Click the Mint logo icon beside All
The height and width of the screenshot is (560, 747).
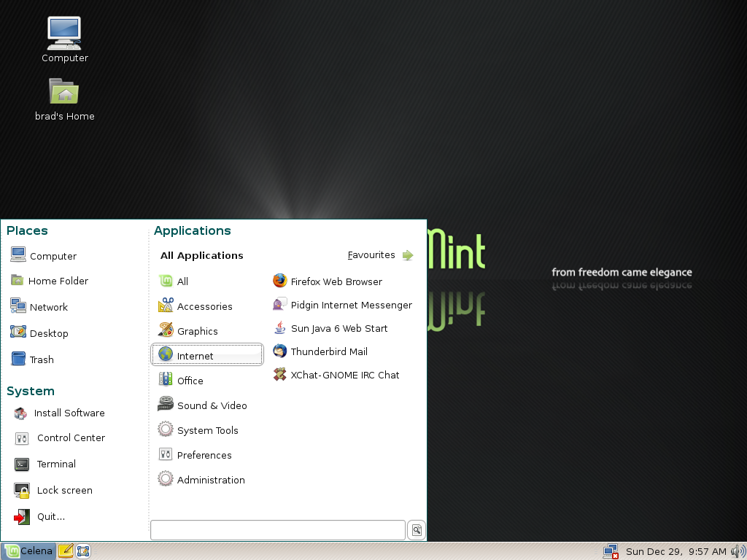[x=166, y=281]
